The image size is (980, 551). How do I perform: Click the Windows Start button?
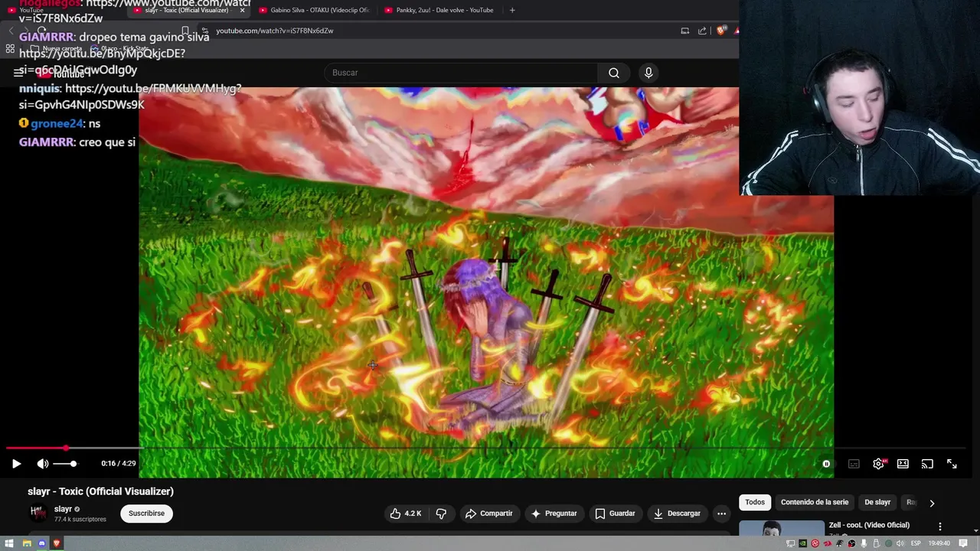(x=9, y=543)
